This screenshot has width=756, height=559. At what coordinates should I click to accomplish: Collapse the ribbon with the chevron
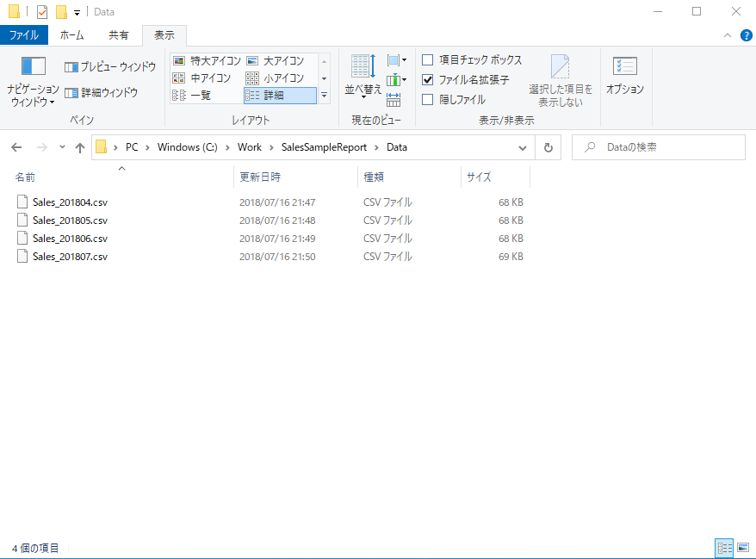click(x=728, y=35)
